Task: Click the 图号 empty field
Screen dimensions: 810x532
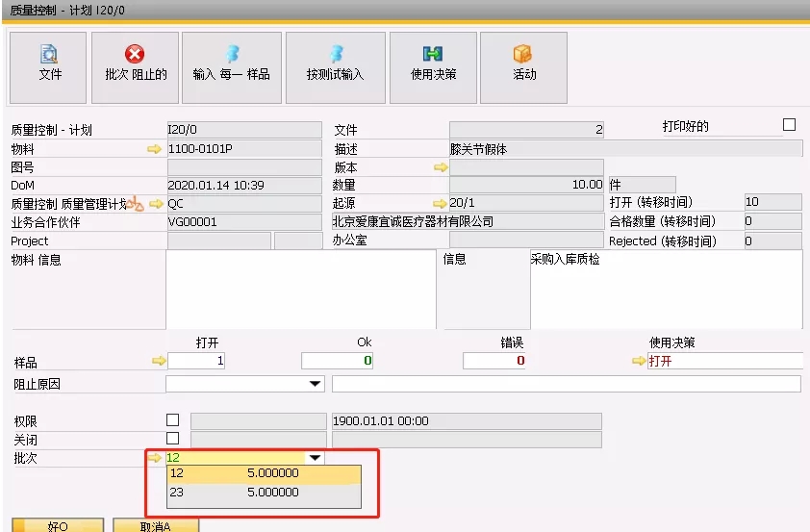Action: tap(244, 166)
